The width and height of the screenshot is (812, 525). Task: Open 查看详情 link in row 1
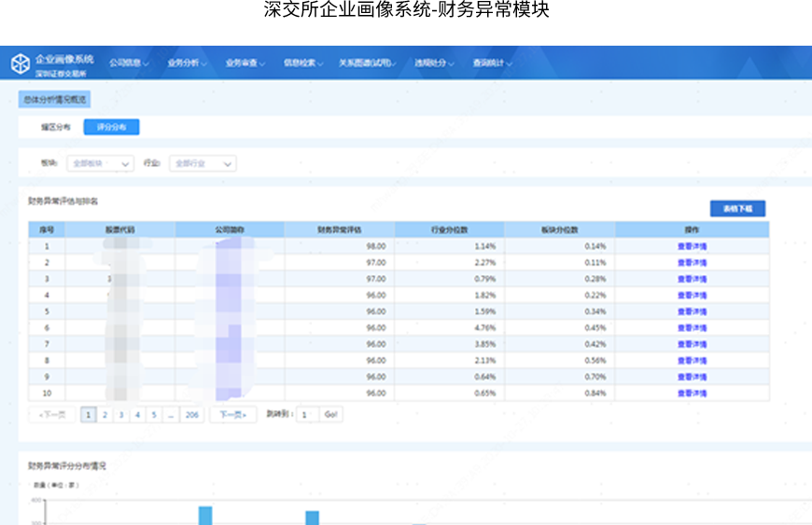692,247
